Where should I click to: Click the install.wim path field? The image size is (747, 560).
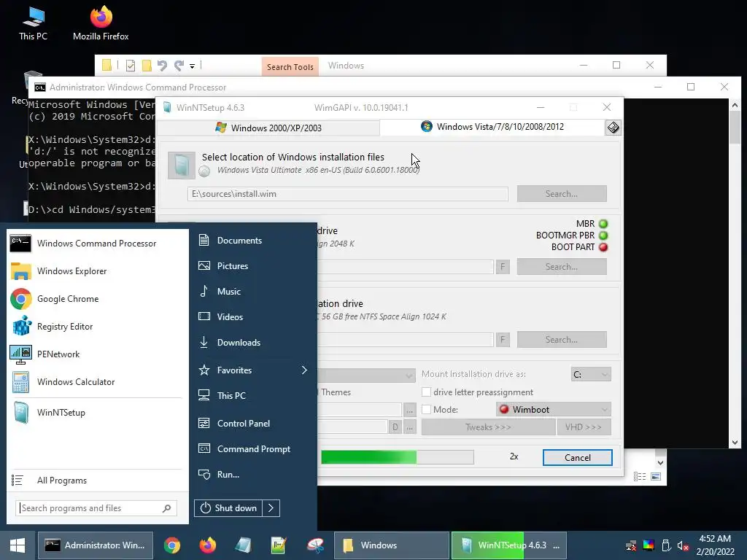coord(348,194)
